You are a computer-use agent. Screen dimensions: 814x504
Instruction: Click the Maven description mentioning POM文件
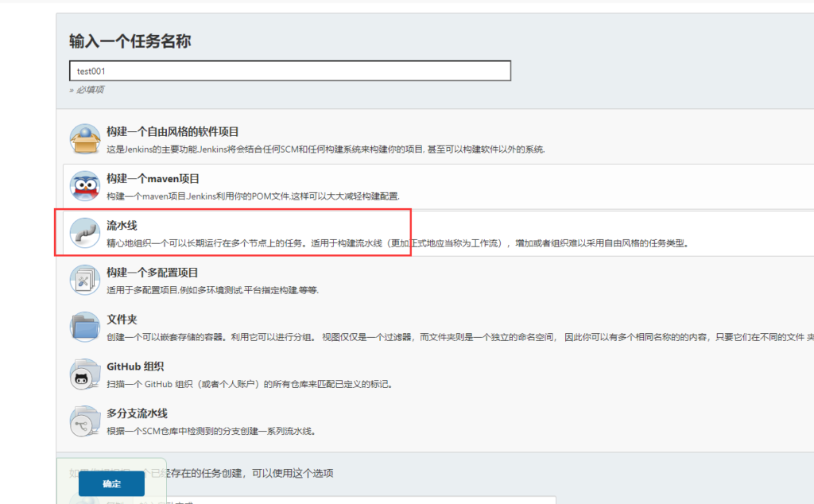coord(253,196)
